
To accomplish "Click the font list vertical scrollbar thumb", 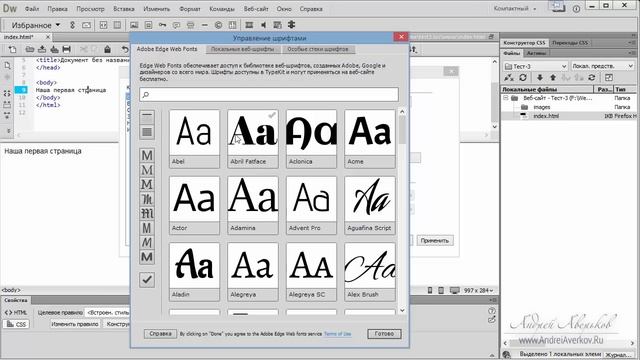I will 402,130.
